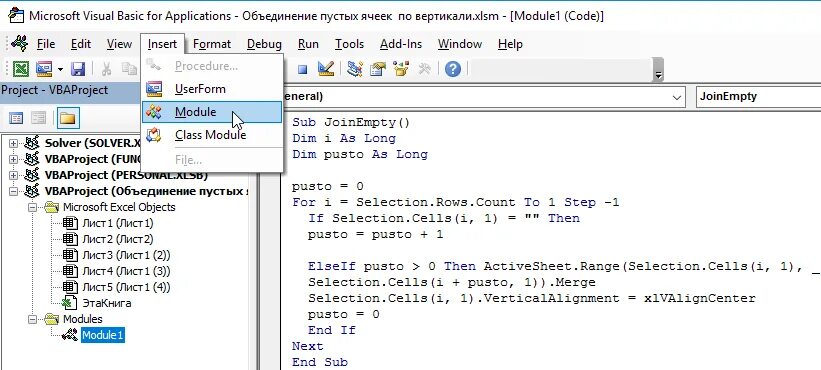Open the Object Browser toolbar icon
The width and height of the screenshot is (821, 370).
tap(401, 69)
